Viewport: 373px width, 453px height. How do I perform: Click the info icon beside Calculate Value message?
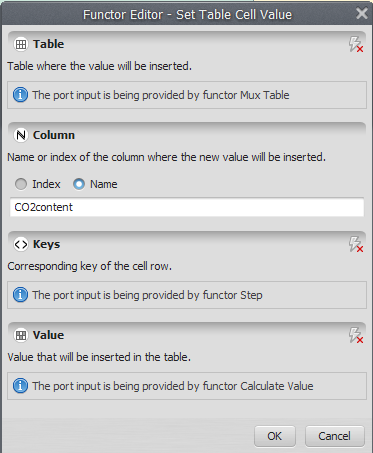pyautogui.click(x=20, y=386)
